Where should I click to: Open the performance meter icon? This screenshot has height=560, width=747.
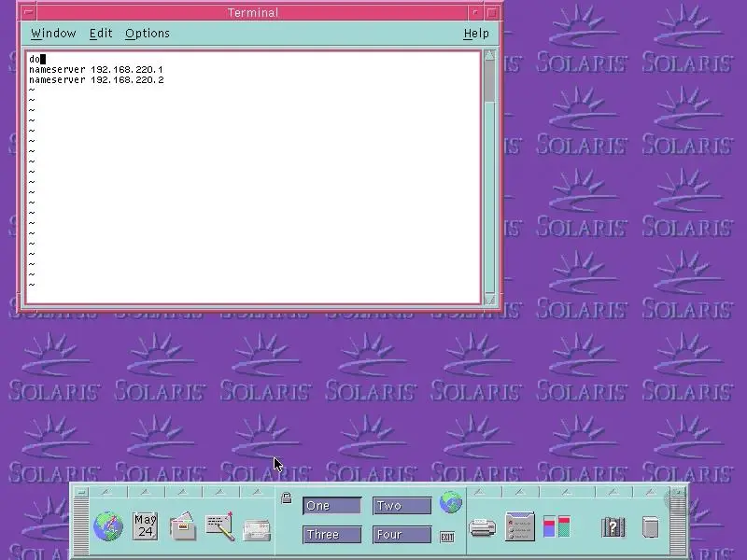(557, 526)
